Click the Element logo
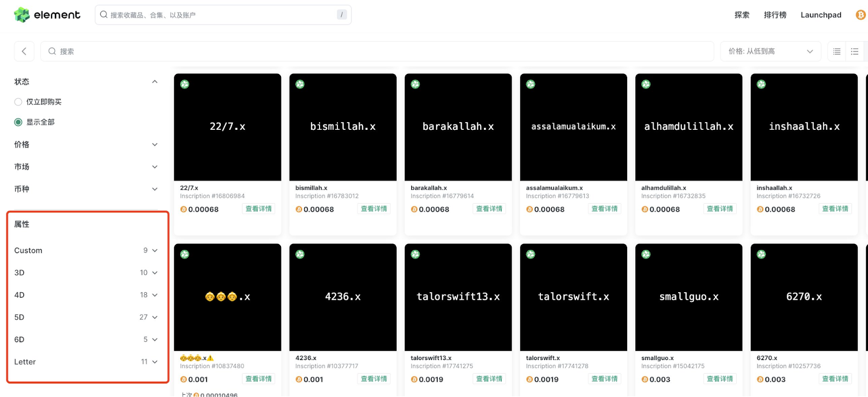868x397 pixels. click(x=47, y=15)
